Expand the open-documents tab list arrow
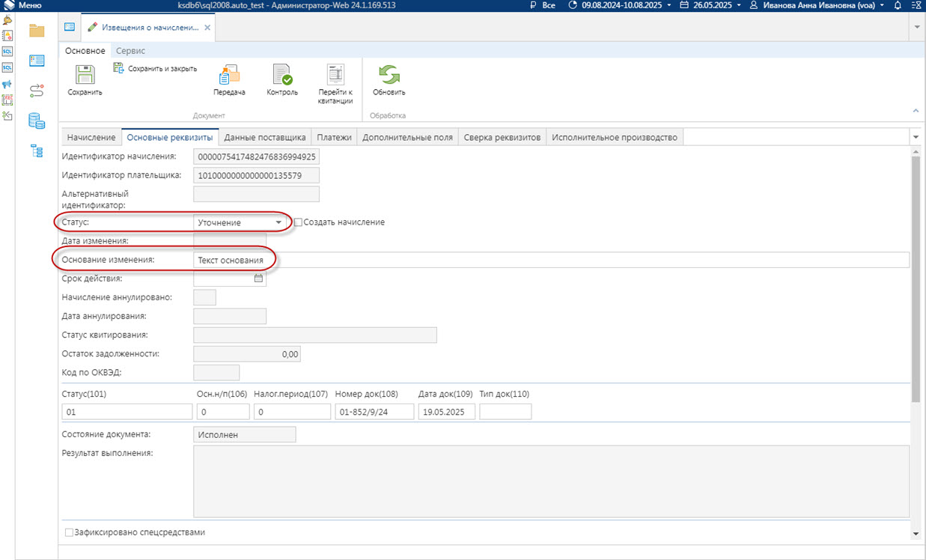 pos(918,27)
